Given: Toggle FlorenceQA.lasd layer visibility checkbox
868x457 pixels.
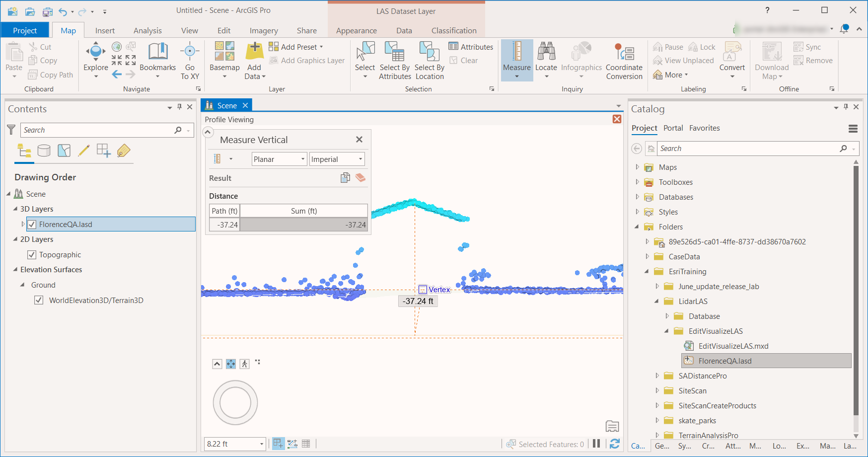Looking at the screenshot, I should point(32,225).
